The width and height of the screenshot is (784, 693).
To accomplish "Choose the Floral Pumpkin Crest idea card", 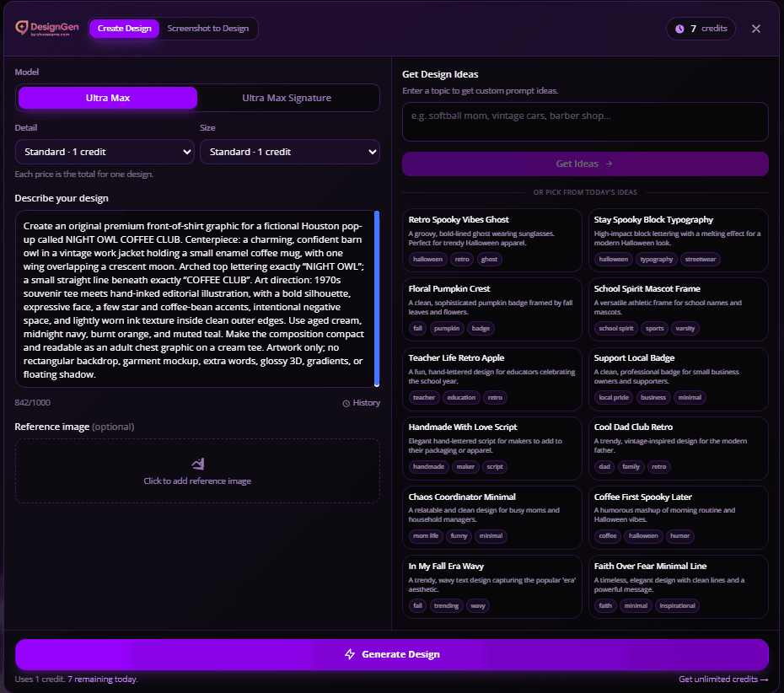I will pos(492,309).
